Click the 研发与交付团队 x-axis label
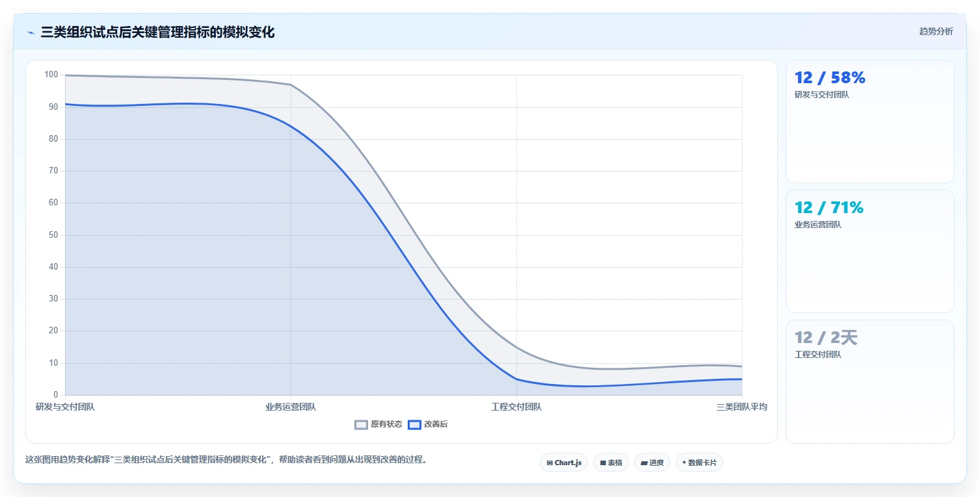The width and height of the screenshot is (980, 497). coord(65,407)
